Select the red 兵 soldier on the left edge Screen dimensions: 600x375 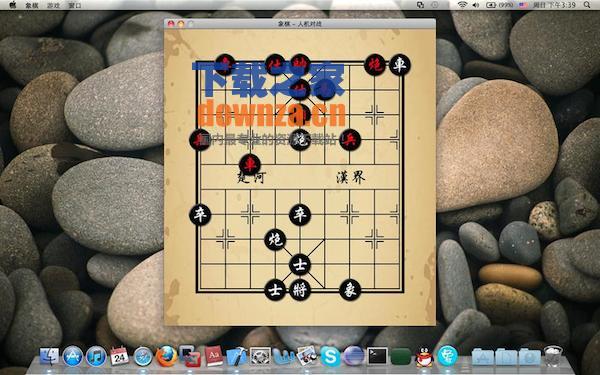coord(200,140)
